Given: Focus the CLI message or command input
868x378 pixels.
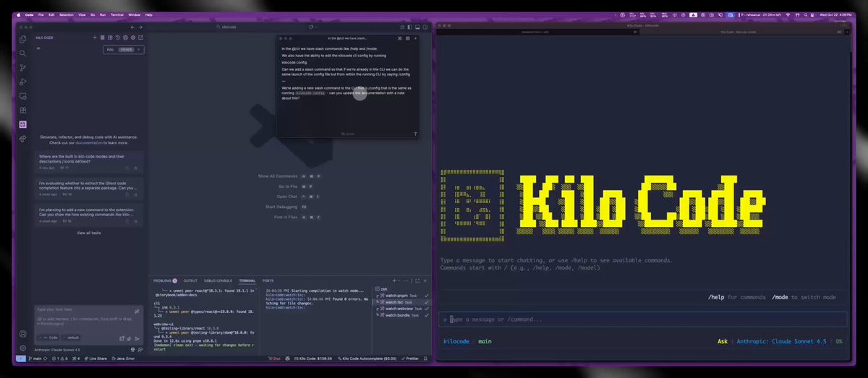Looking at the screenshot, I should (642, 319).
